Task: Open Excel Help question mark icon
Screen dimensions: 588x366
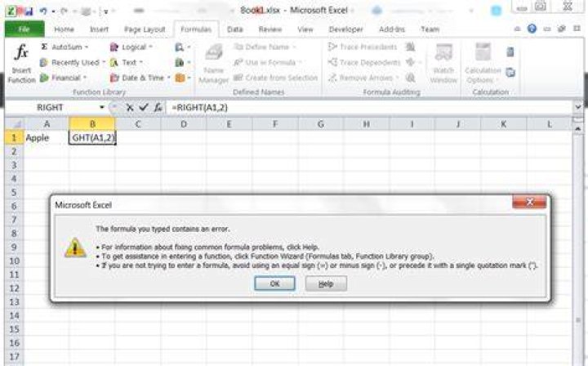Action: (x=532, y=29)
